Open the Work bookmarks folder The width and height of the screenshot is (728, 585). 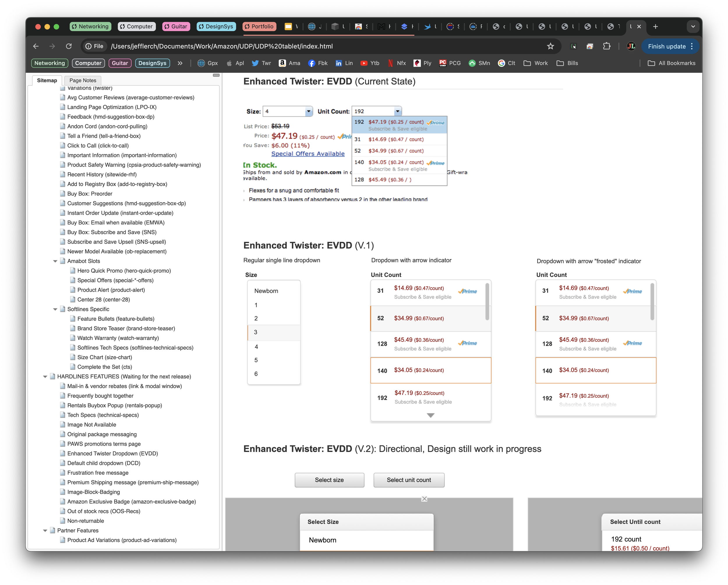[x=536, y=63]
